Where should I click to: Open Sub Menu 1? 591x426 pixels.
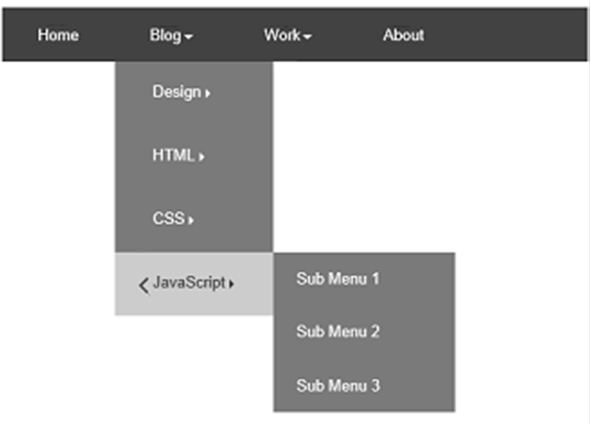338,279
